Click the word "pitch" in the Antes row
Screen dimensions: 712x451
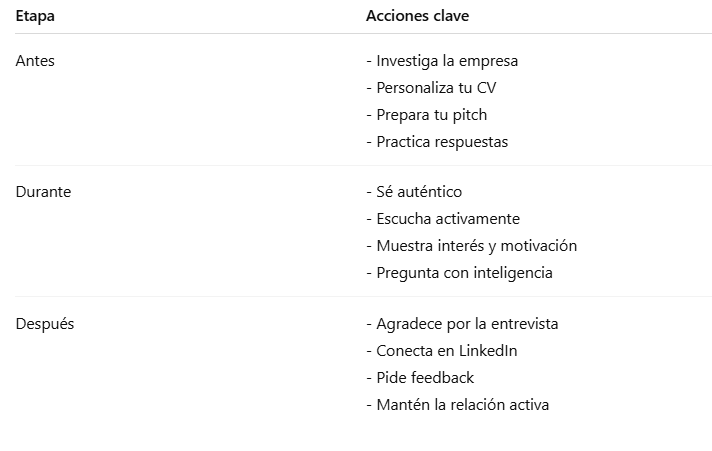click(469, 115)
